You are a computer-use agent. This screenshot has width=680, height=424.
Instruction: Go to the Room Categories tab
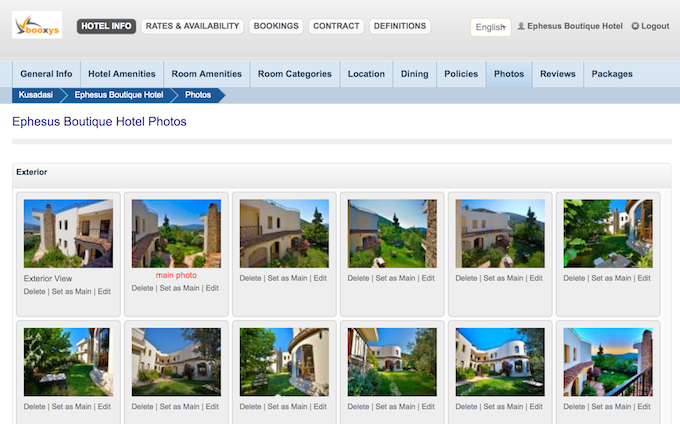[294, 74]
